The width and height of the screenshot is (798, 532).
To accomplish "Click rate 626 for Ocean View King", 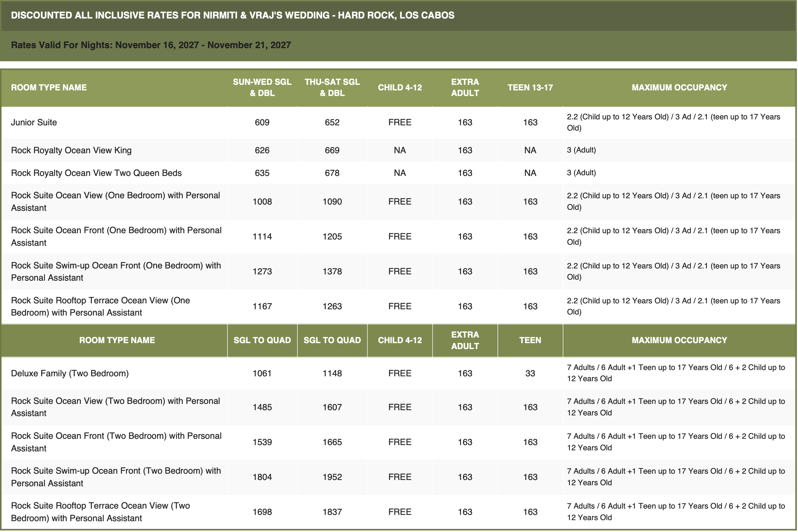I will tap(262, 150).
